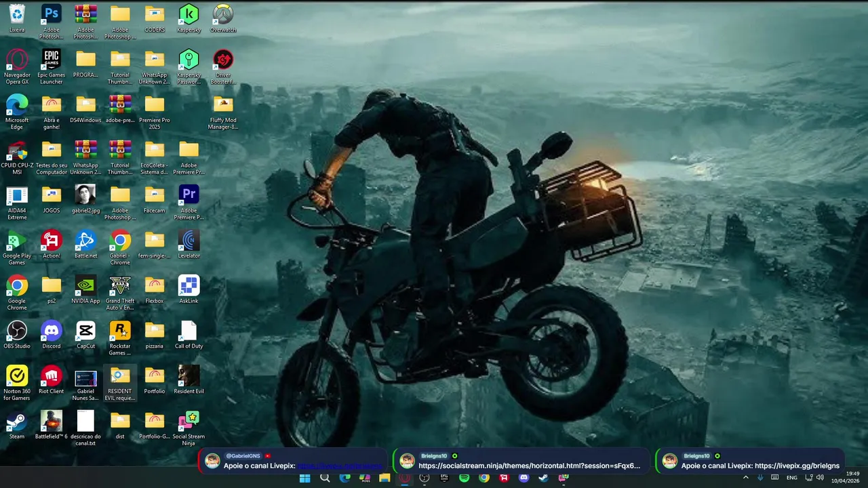Screen dimensions: 868x488
Task: Open the Navegador Opera GX shortcut
Action: [x=17, y=66]
